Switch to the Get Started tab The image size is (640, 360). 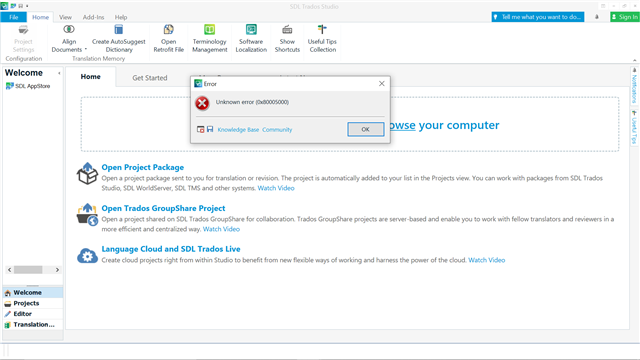tap(150, 78)
